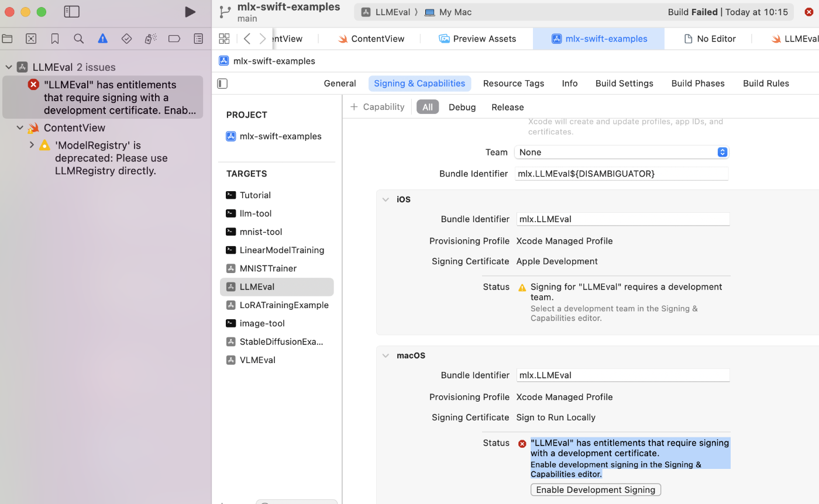The height and width of the screenshot is (504, 819).
Task: Click the source control branch icon
Action: click(225, 12)
